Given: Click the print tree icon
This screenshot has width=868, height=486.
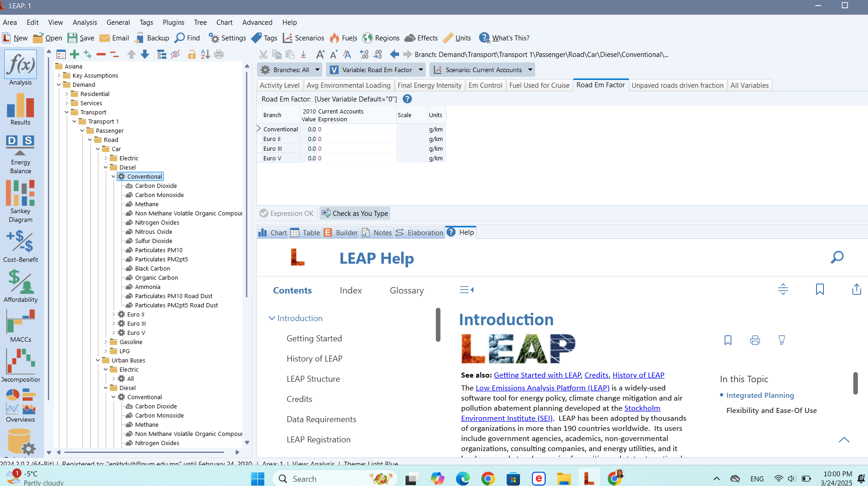Looking at the screenshot, I should click(219, 54).
